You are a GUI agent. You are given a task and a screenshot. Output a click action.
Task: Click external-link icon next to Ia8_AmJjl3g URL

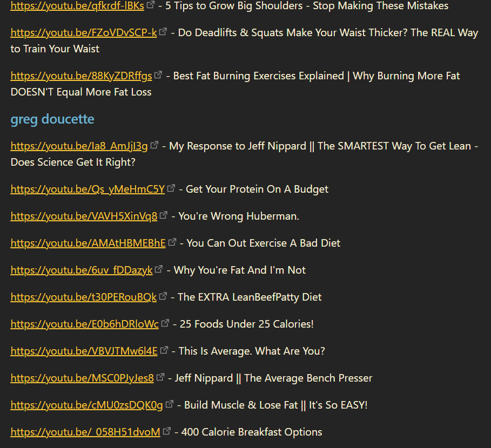(x=154, y=145)
